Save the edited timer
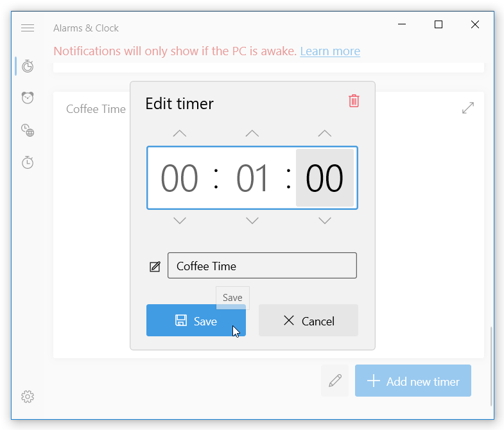Viewport: 504px width, 430px height. (x=196, y=320)
